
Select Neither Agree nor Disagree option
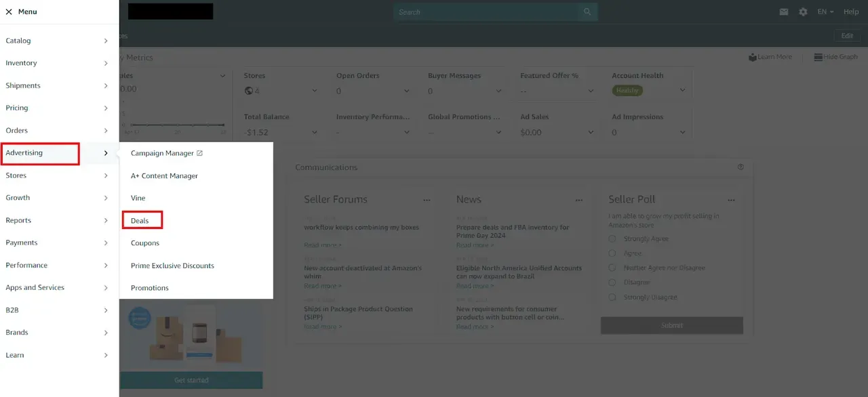click(612, 268)
